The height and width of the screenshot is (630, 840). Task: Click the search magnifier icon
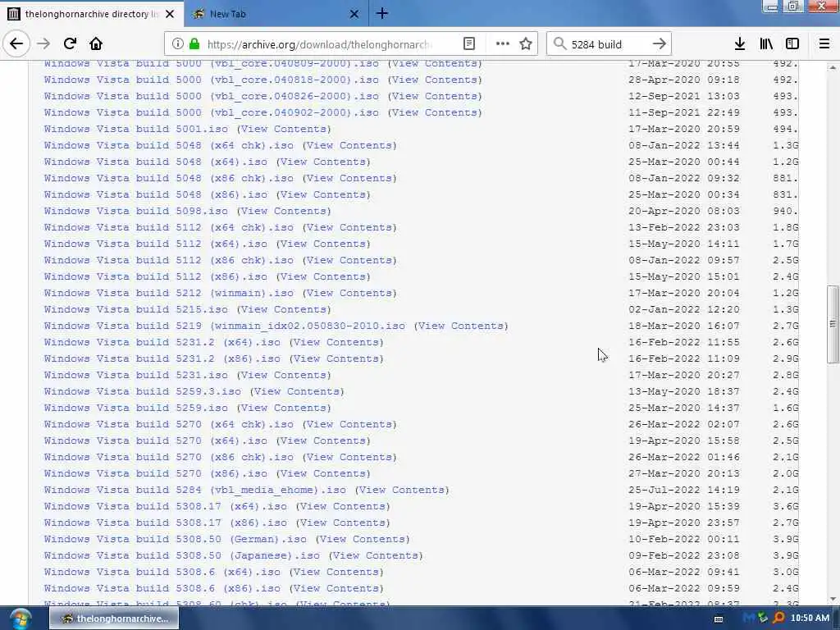pyautogui.click(x=559, y=44)
